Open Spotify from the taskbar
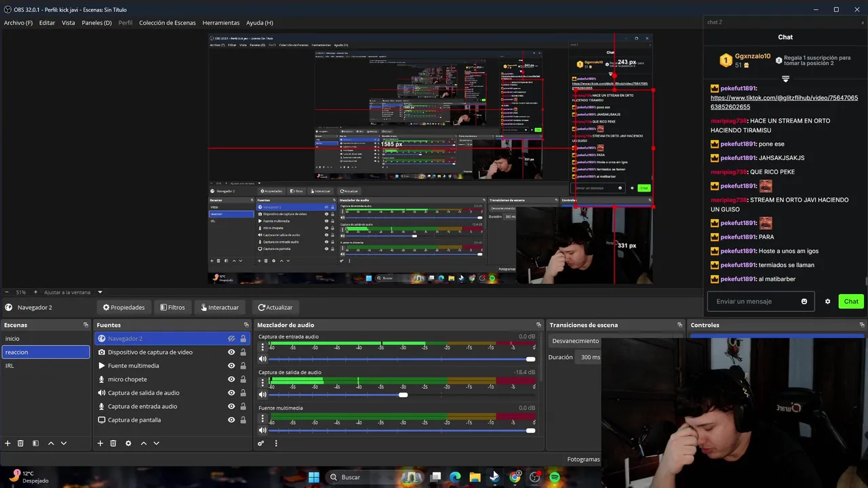 pyautogui.click(x=555, y=477)
